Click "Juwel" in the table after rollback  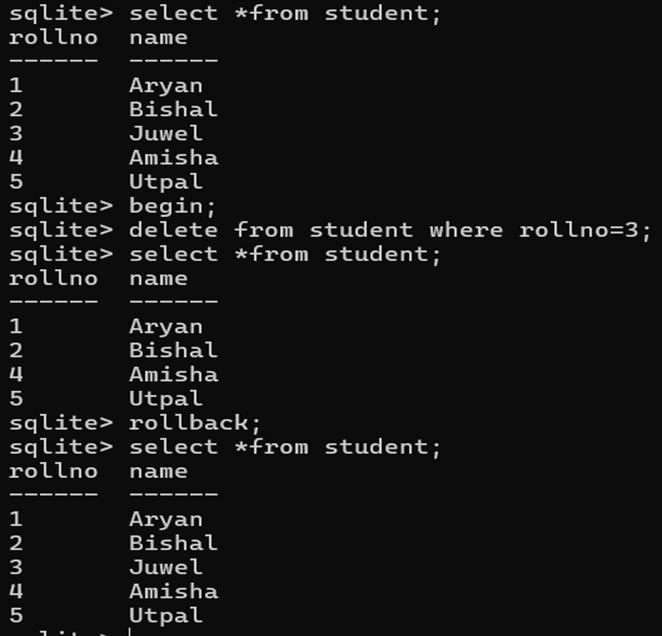coord(166,567)
